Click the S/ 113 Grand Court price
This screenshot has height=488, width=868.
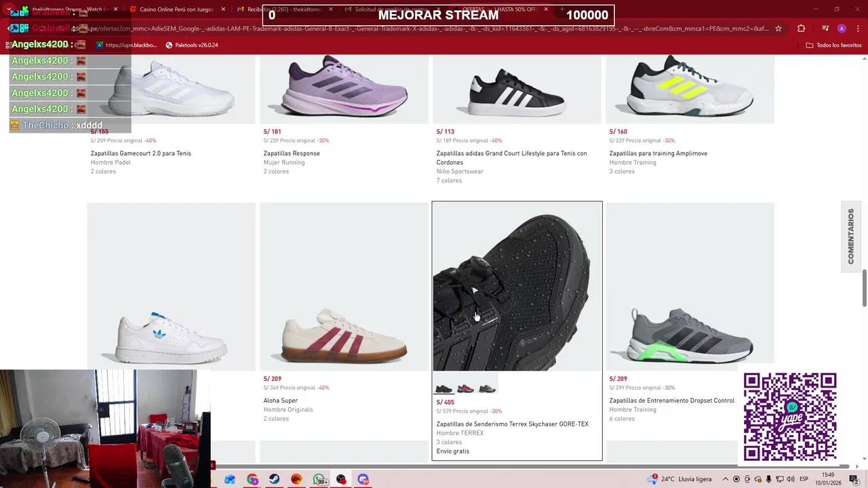tap(445, 131)
